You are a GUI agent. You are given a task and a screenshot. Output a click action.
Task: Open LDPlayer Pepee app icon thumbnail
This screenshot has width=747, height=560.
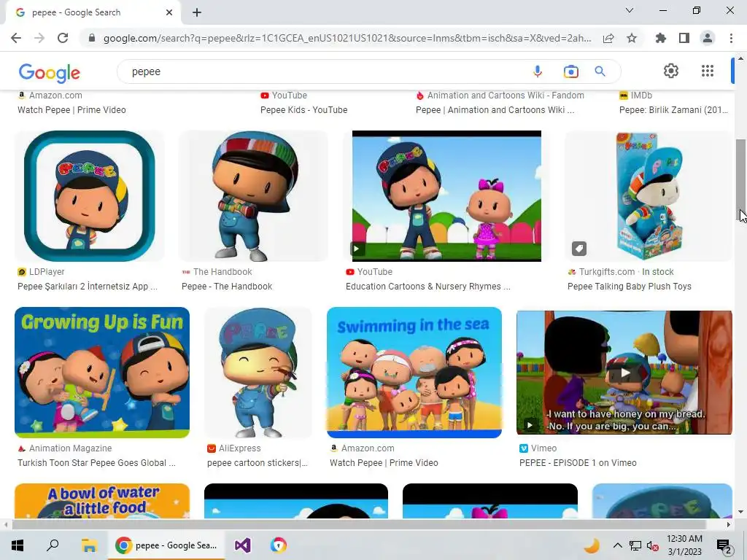(90, 195)
